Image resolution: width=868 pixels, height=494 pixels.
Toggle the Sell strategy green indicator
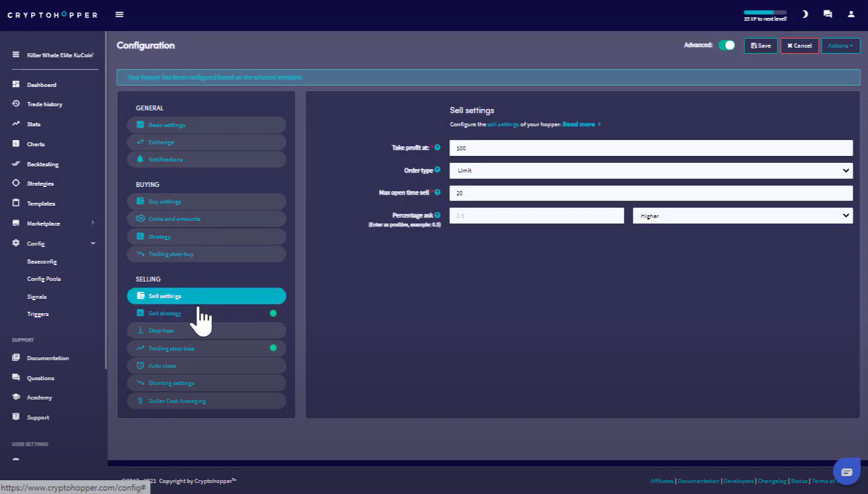coord(273,313)
